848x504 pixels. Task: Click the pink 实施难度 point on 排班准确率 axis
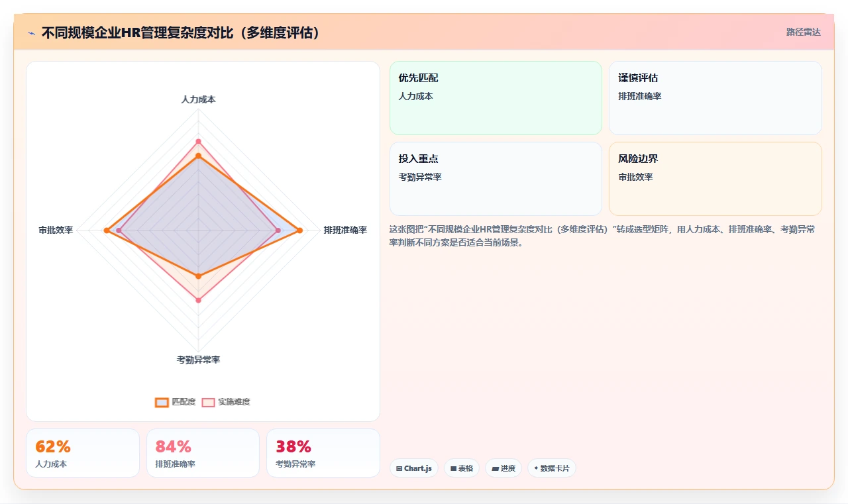[278, 230]
